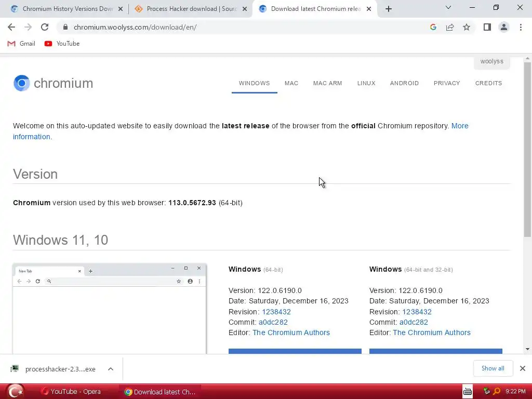The width and height of the screenshot is (532, 399).
Task: Bookmark this tab with star icon
Action: [467, 27]
